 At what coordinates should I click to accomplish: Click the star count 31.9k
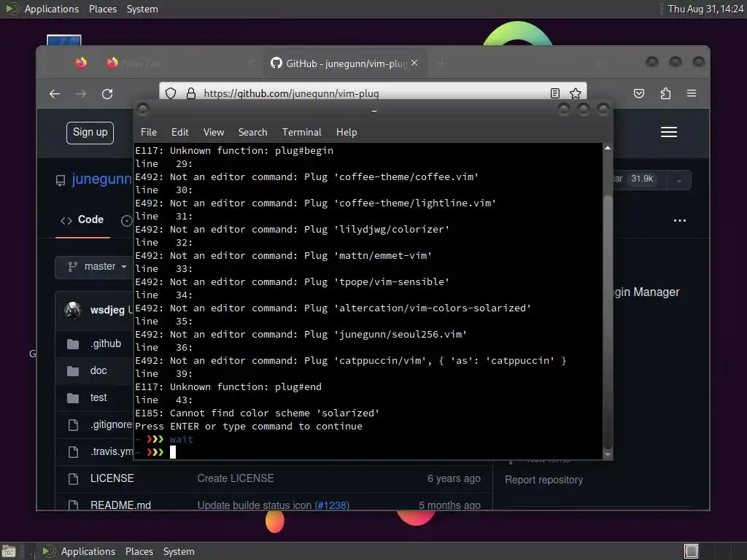(x=642, y=179)
